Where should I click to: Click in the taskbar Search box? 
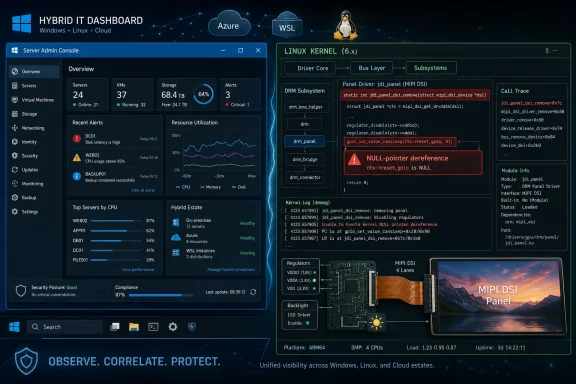point(65,327)
